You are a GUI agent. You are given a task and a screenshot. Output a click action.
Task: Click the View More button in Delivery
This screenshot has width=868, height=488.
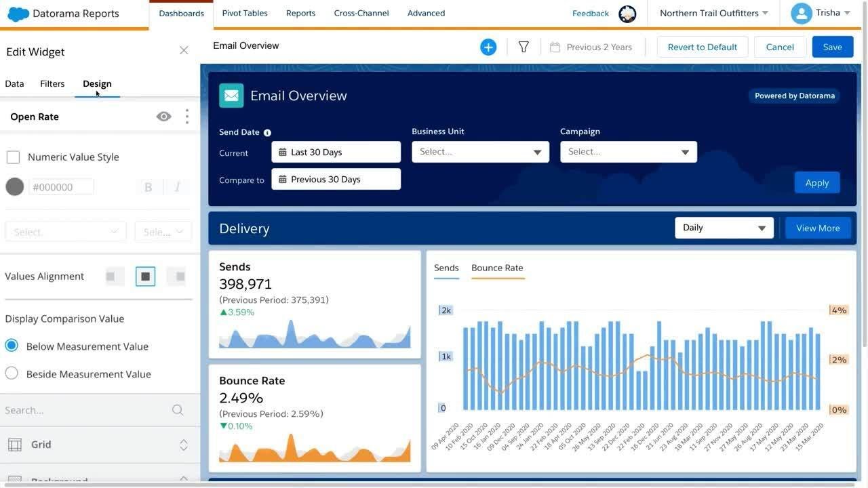(817, 228)
